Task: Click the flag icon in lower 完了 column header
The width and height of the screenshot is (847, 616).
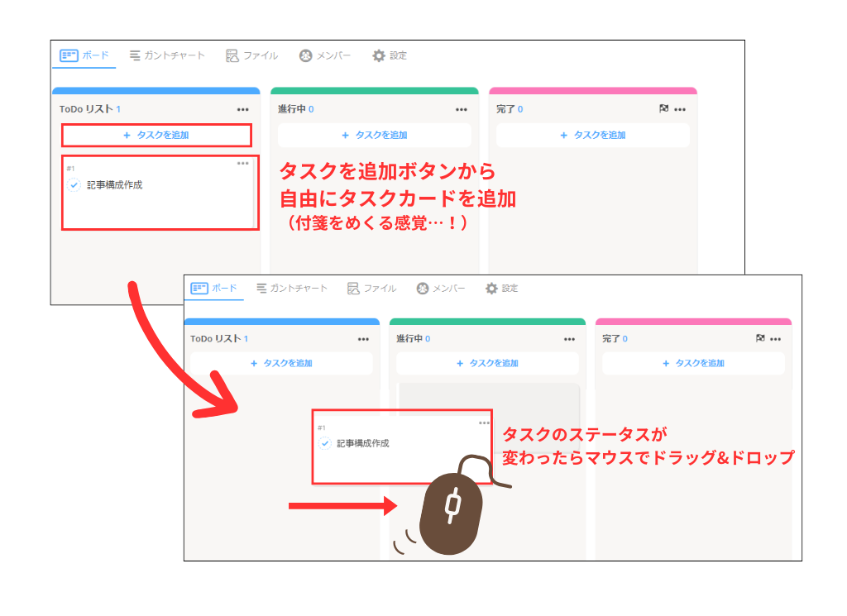Action: pyautogui.click(x=761, y=339)
